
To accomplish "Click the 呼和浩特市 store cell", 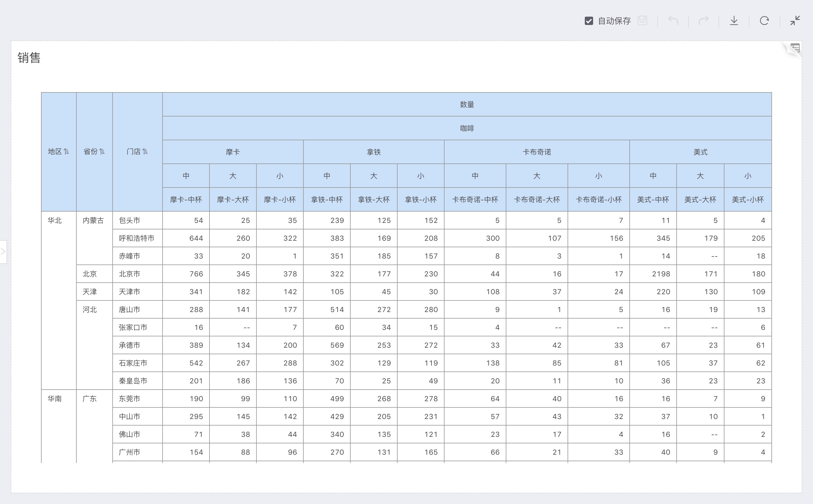I will point(137,238).
